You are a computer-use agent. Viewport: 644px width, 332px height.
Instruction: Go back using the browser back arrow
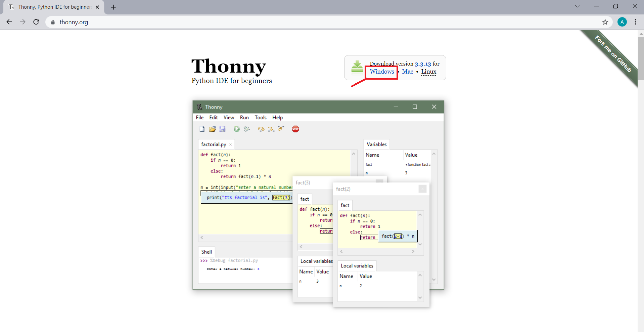9,22
